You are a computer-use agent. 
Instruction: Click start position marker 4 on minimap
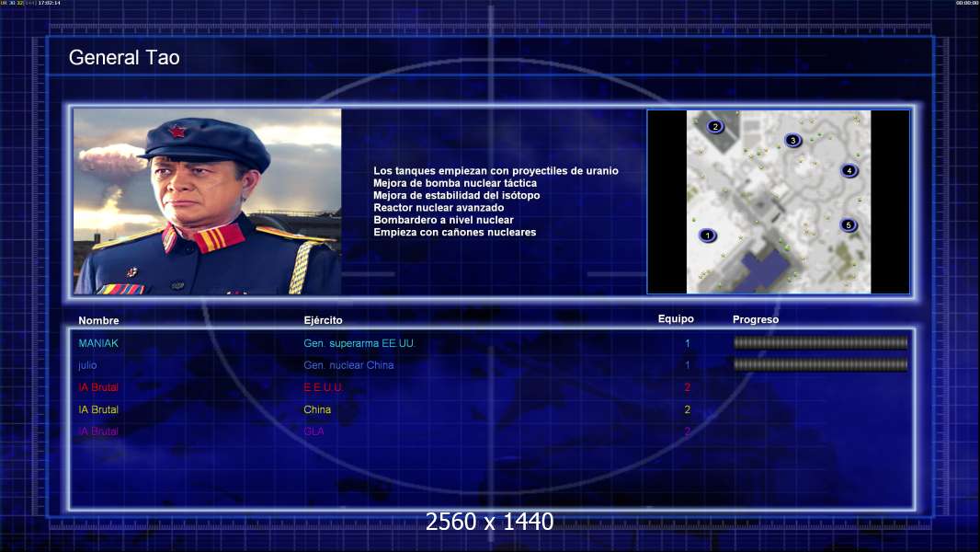[x=849, y=170]
